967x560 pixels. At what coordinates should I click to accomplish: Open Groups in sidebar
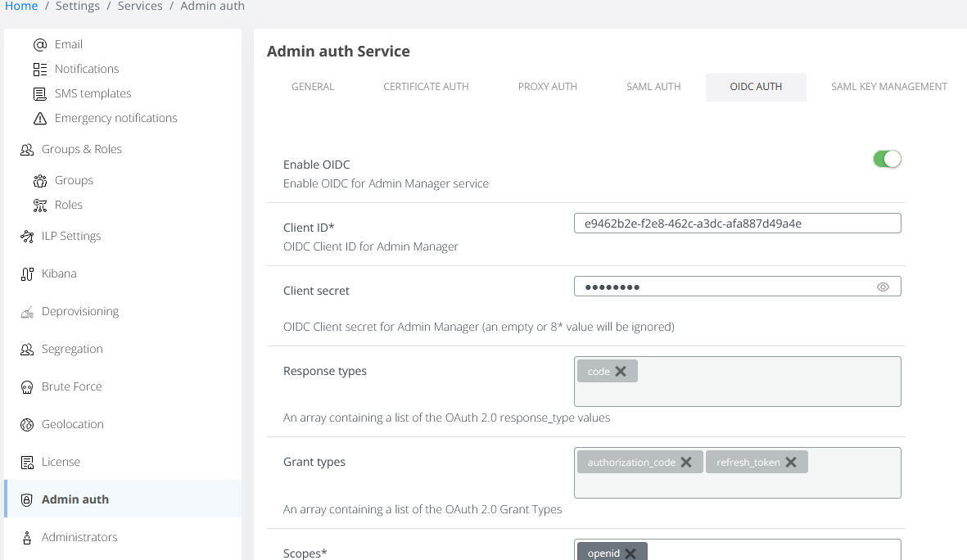tap(74, 181)
